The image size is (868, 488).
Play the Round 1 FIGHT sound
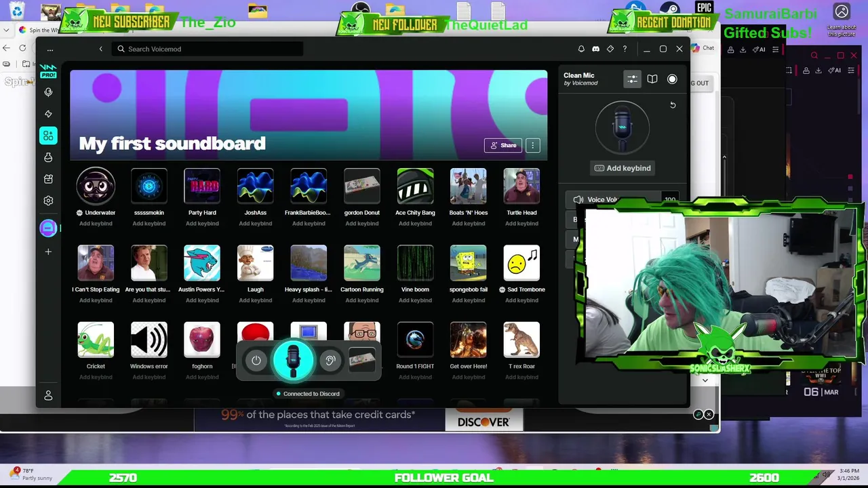point(415,340)
